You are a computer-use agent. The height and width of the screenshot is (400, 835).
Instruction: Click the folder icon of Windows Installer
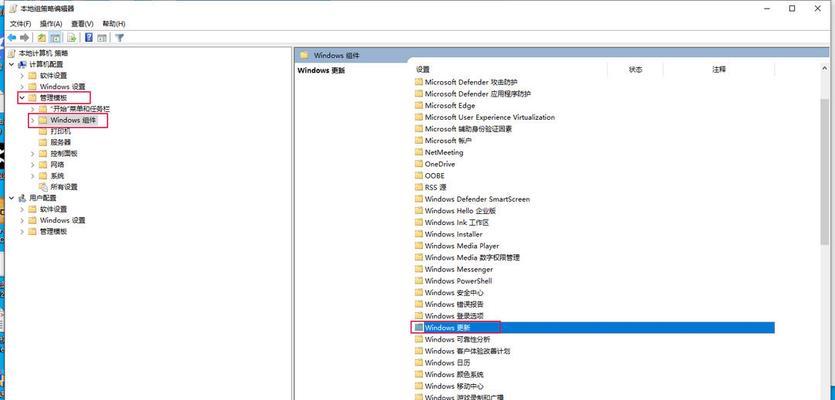[x=419, y=234]
